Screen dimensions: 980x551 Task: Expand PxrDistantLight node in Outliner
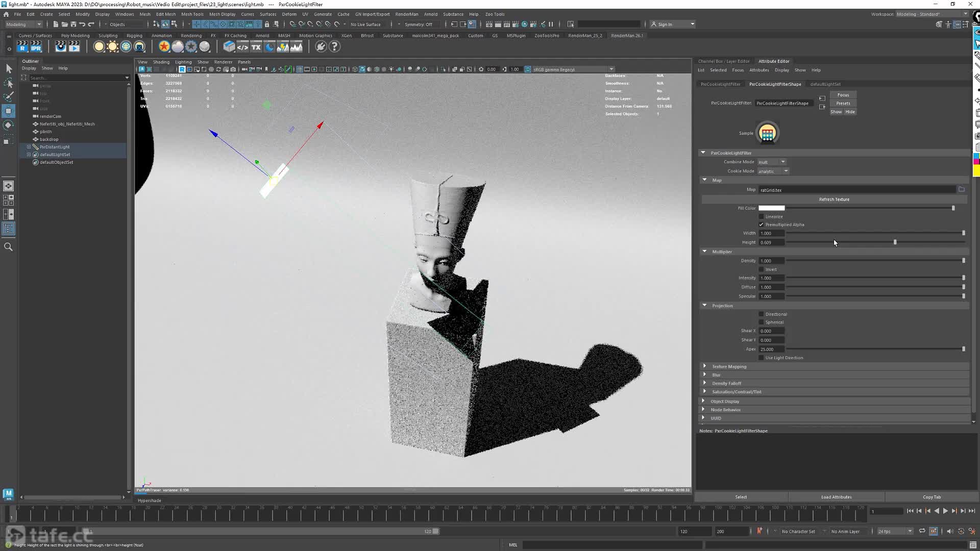click(x=29, y=147)
